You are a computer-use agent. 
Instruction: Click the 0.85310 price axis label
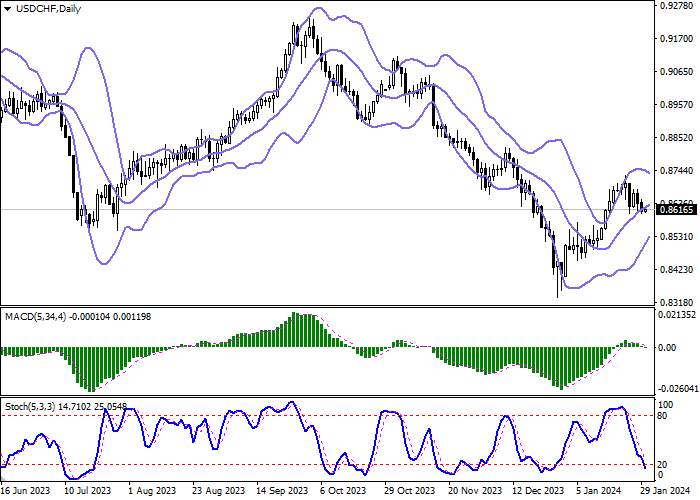tap(678, 236)
